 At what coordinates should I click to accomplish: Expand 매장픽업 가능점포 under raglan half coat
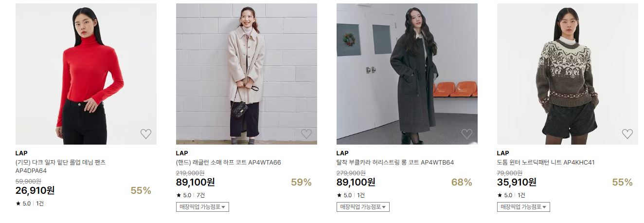[202, 207]
